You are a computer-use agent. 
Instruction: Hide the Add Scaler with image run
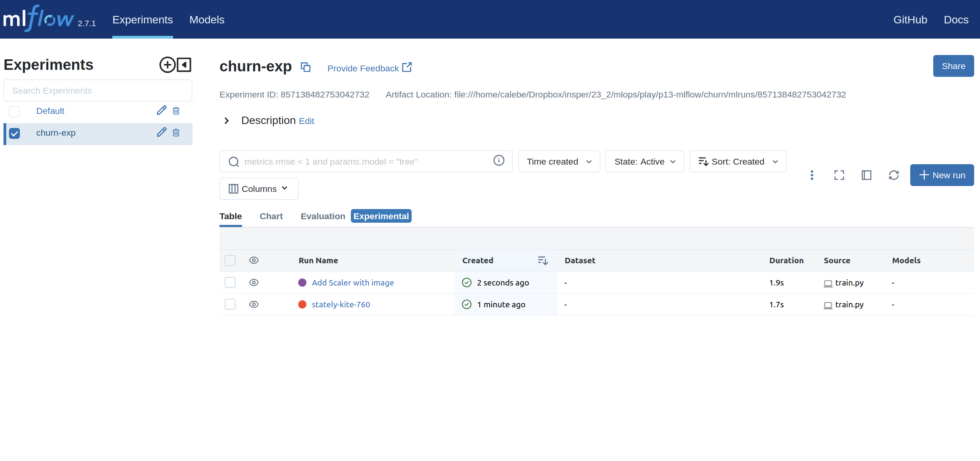click(254, 282)
